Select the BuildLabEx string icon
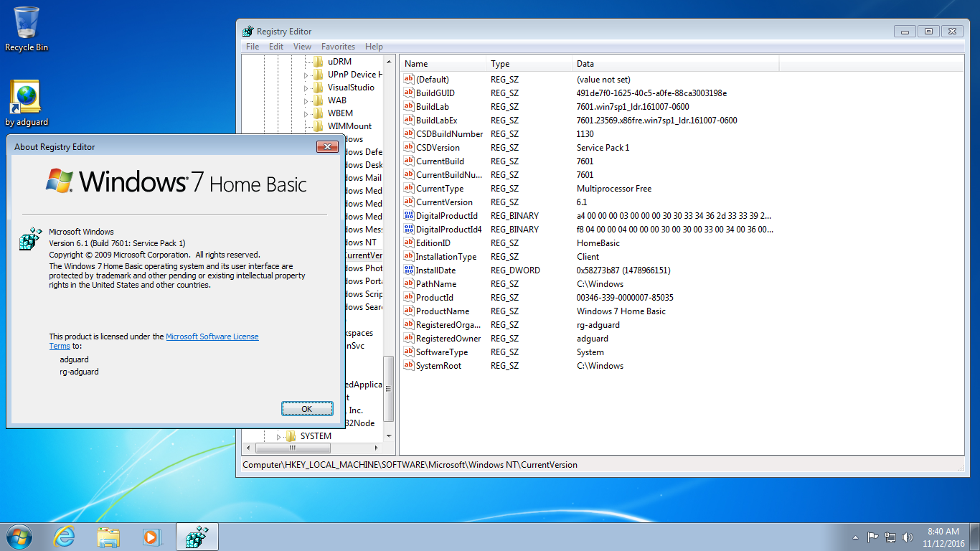The image size is (980, 551). 409,121
